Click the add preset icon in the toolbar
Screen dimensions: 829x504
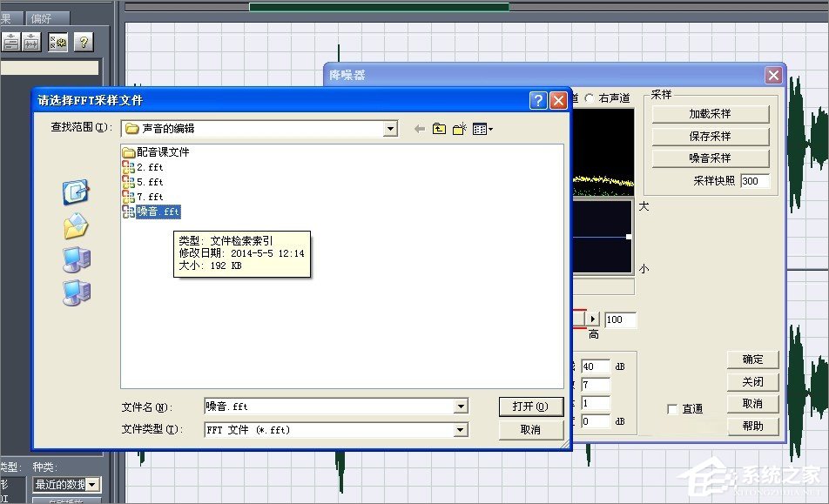(11, 41)
